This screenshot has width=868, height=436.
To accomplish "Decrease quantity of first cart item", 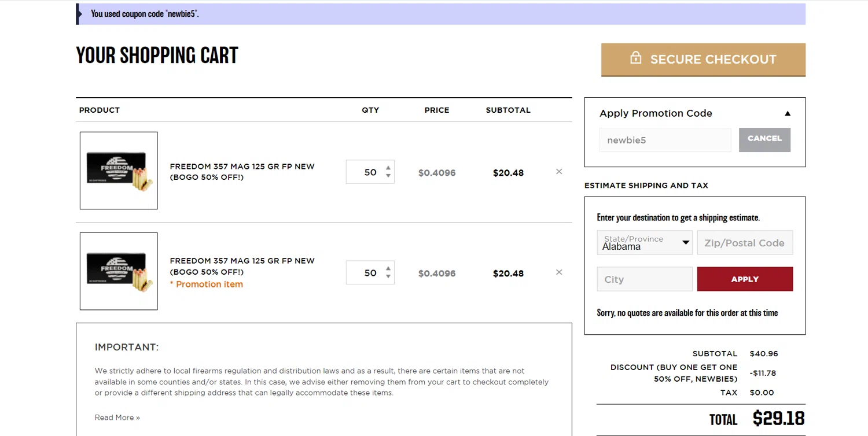I will (x=388, y=176).
